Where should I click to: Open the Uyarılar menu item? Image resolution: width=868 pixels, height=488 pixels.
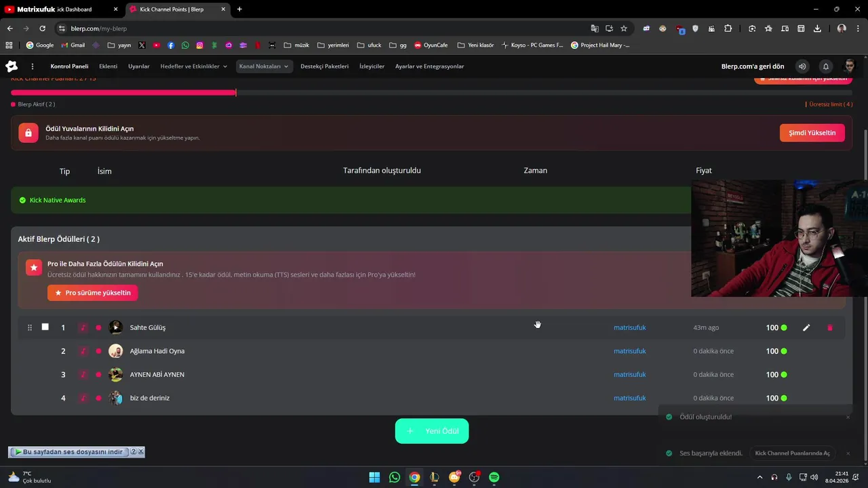click(x=139, y=66)
